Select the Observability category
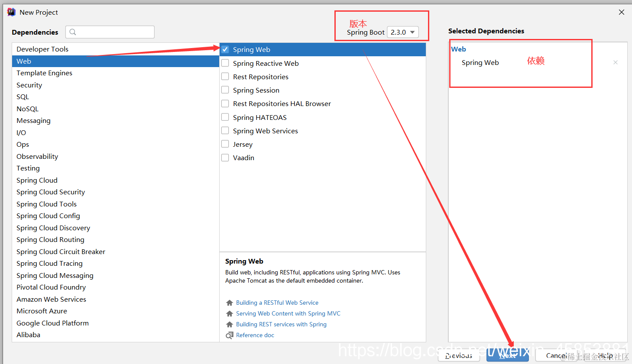This screenshot has height=364, width=632. 116,156
